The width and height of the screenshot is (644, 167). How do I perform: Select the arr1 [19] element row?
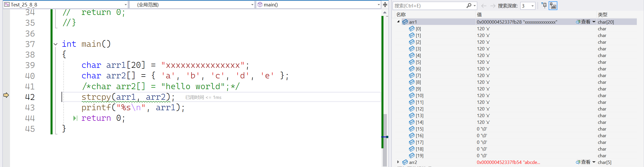[x=516, y=156]
